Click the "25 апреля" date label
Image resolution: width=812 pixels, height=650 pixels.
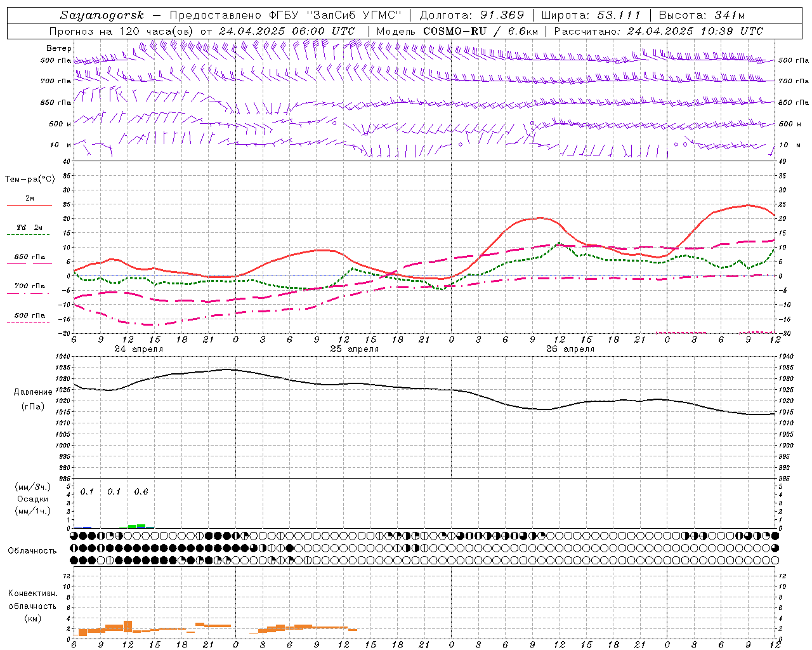pyautogui.click(x=354, y=349)
